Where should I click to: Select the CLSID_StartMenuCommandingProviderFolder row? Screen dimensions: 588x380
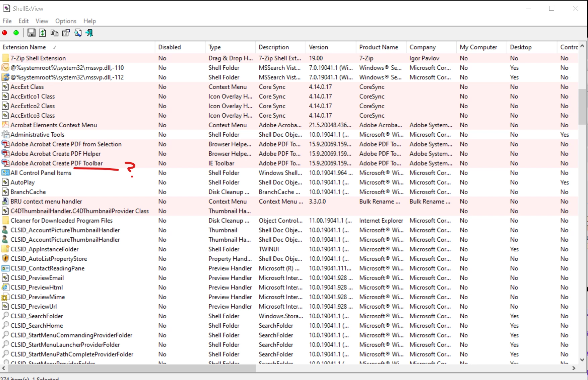(x=289, y=335)
